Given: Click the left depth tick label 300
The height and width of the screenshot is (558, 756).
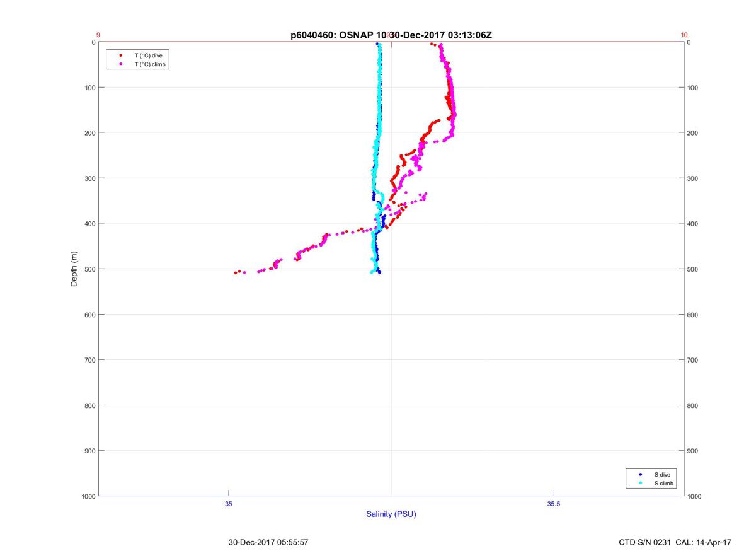Looking at the screenshot, I should (90, 178).
